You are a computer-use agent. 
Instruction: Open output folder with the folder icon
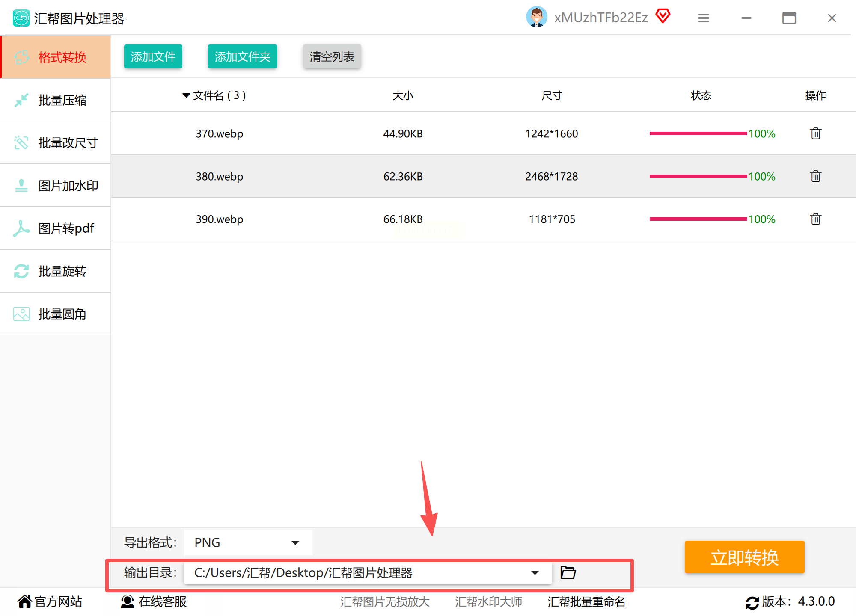(x=568, y=572)
